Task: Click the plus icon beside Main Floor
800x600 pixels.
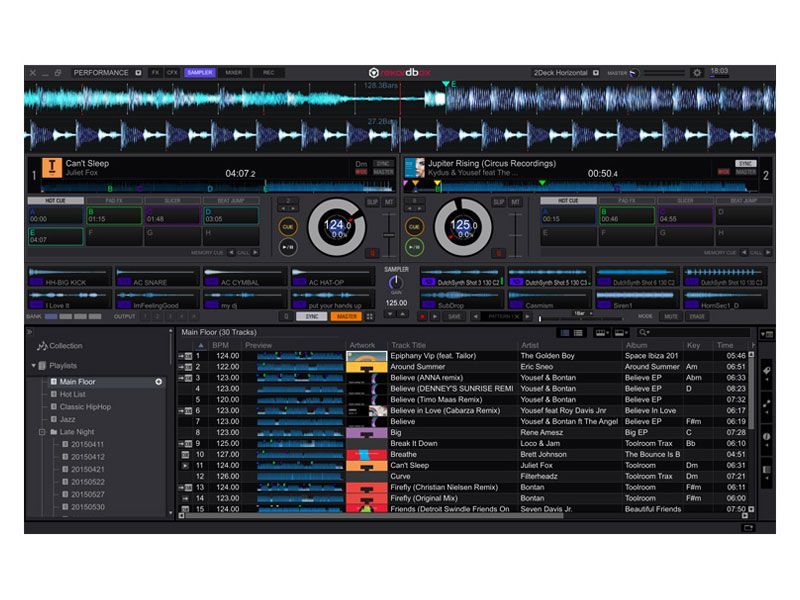Action: click(158, 382)
